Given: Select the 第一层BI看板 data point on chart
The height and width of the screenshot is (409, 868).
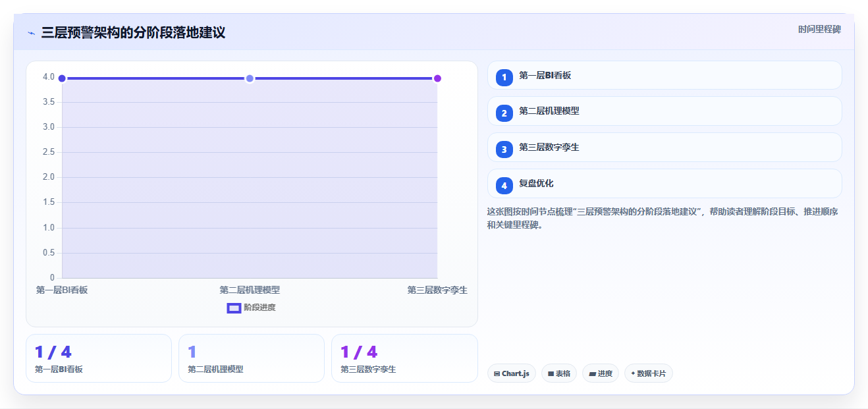Looking at the screenshot, I should click(62, 78).
